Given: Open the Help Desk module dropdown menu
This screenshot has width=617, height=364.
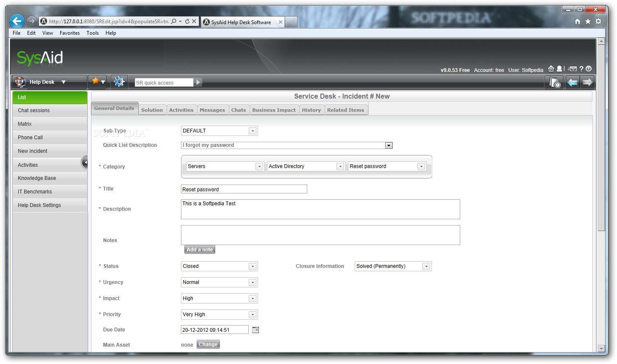Looking at the screenshot, I should pos(64,82).
